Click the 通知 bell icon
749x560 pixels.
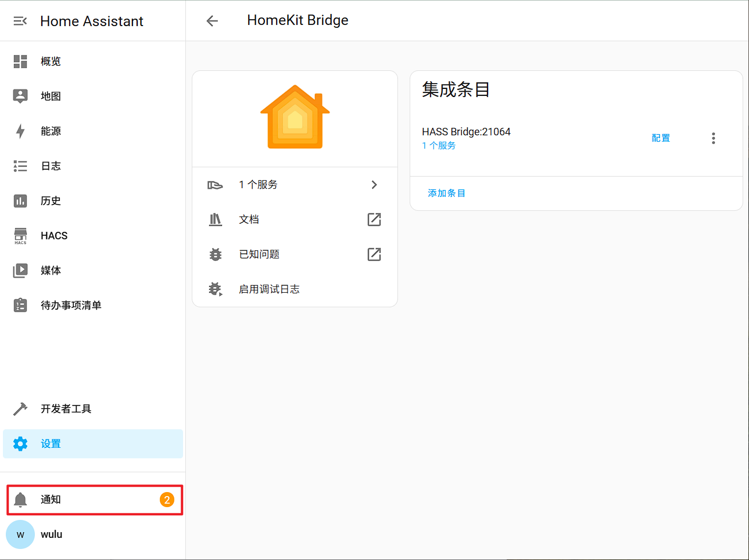click(20, 500)
